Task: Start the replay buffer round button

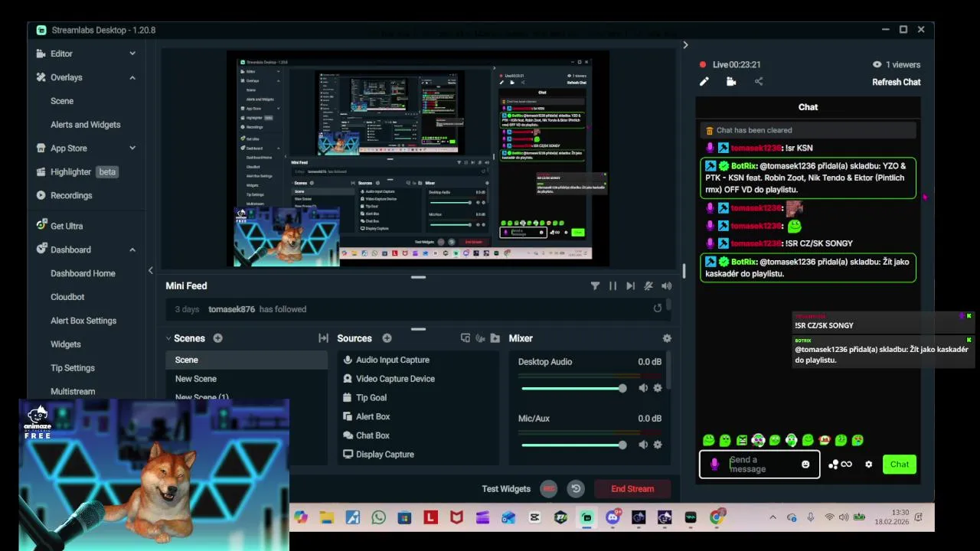Action: pos(576,488)
